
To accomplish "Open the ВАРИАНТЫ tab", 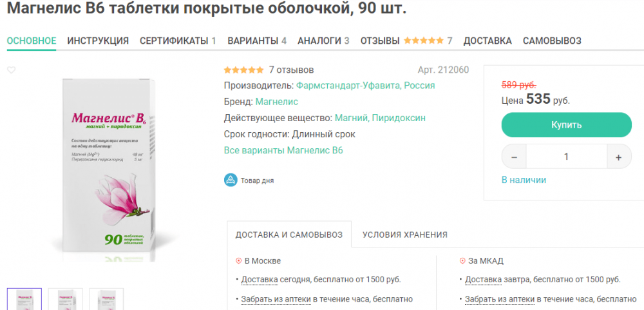I will pos(257,41).
